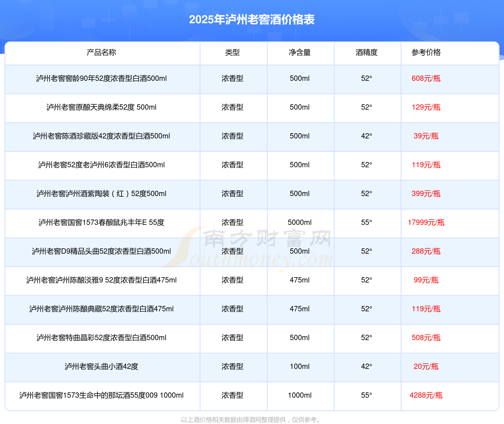Open 泸州老窖头曲小酒42度 product name
Image resolution: width=504 pixels, height=424 pixels.
pyautogui.click(x=101, y=366)
